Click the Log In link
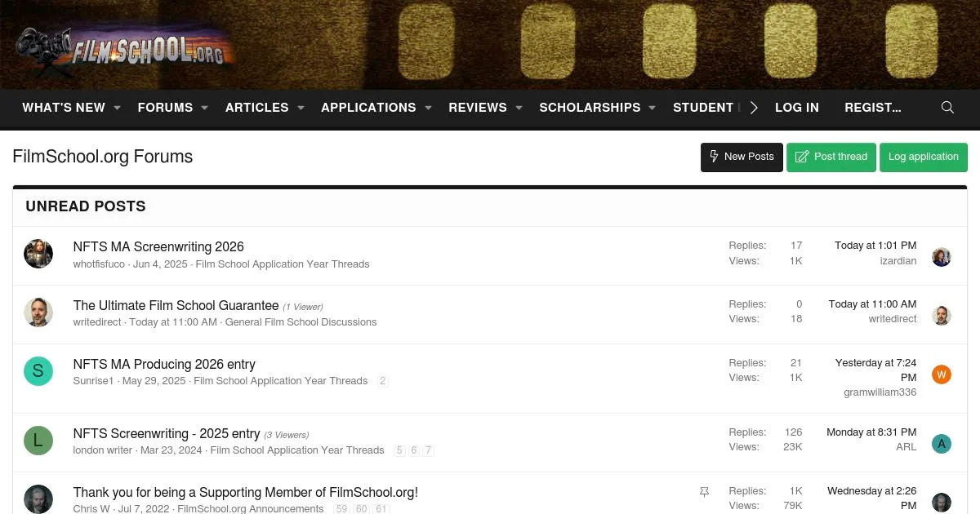 coord(797,108)
